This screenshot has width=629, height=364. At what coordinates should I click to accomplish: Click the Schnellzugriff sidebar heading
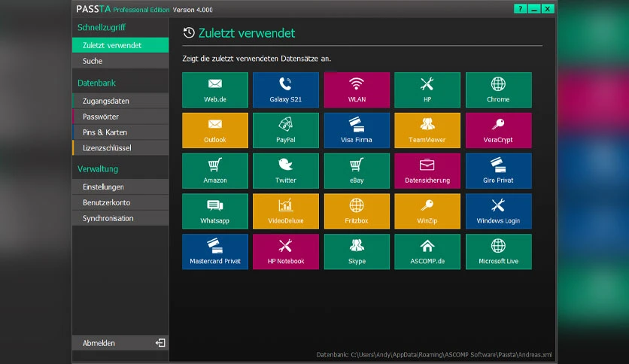coord(102,27)
